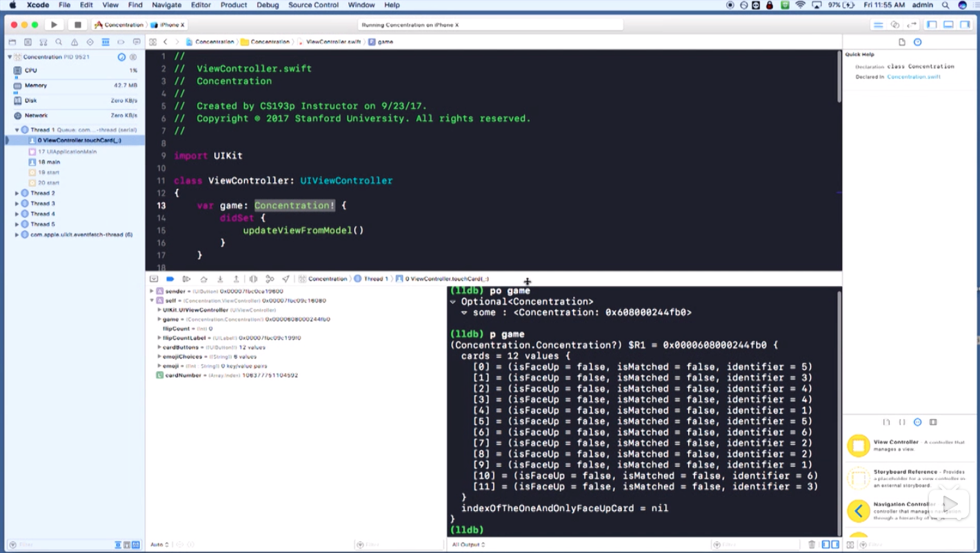Click the Step Out debug icon
This screenshot has height=553, width=980.
point(237,279)
